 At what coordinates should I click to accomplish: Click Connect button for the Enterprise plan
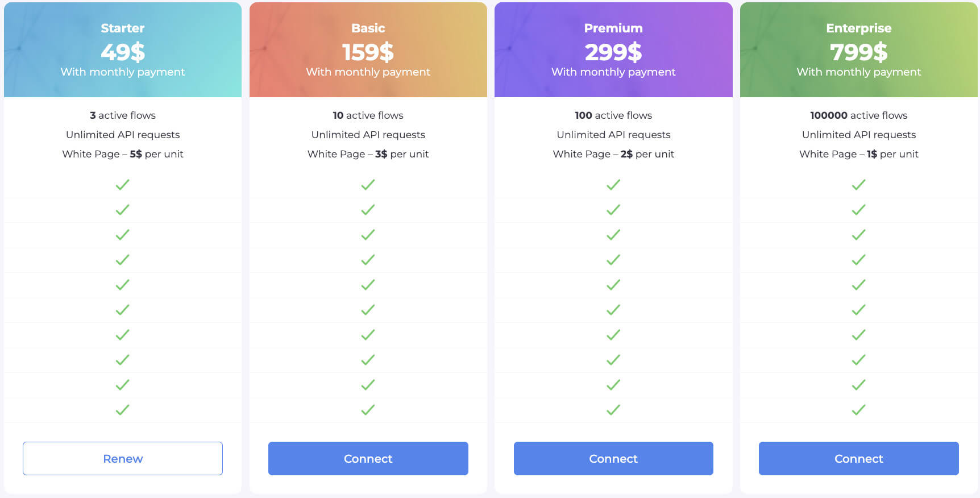click(859, 458)
